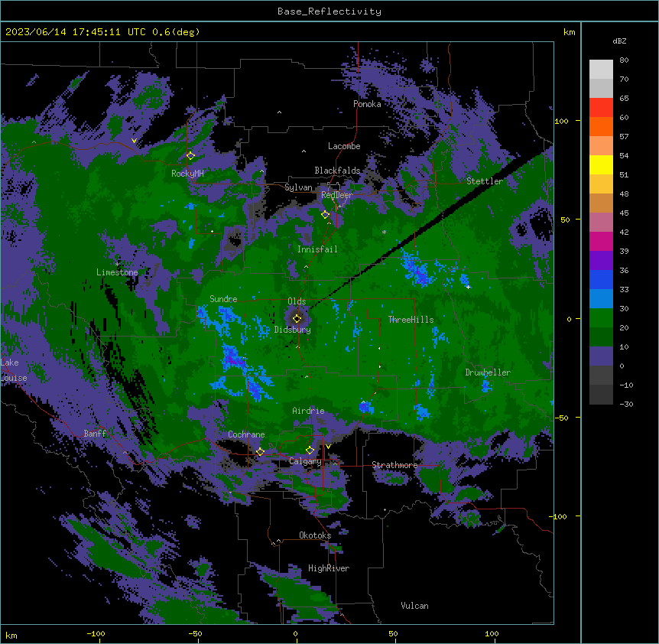Select the Cochrane label
659x644 pixels.
[x=246, y=434]
